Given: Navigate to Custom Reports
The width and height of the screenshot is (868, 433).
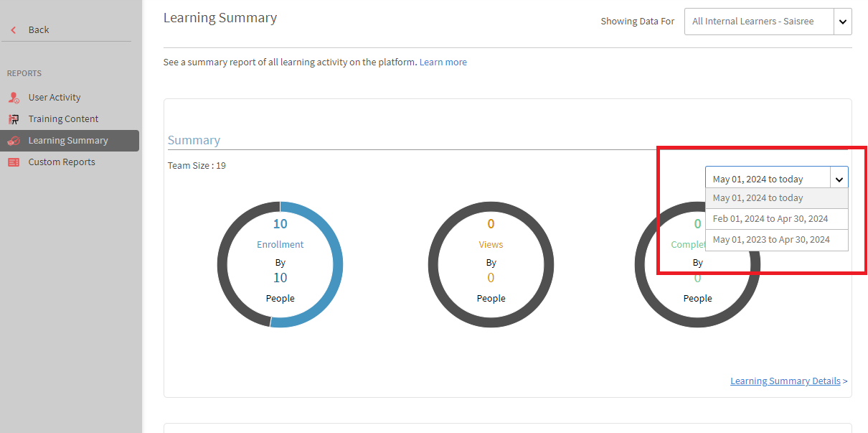Looking at the screenshot, I should tap(62, 162).
